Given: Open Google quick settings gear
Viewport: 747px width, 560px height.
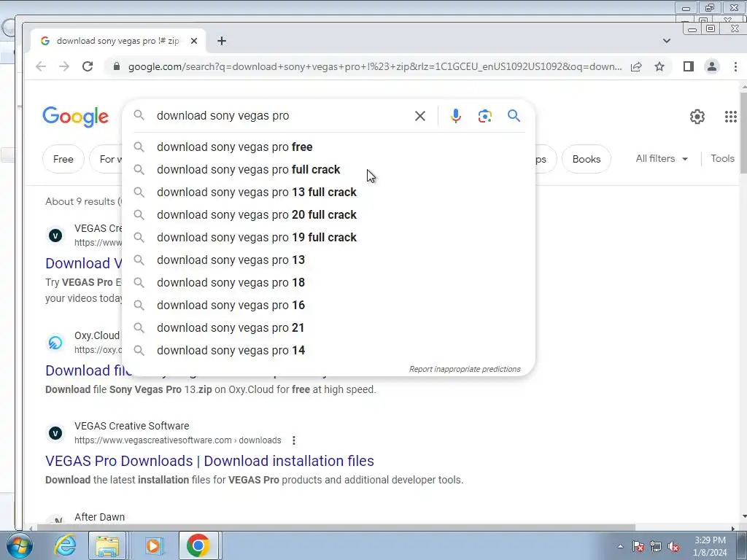Looking at the screenshot, I should (x=697, y=117).
